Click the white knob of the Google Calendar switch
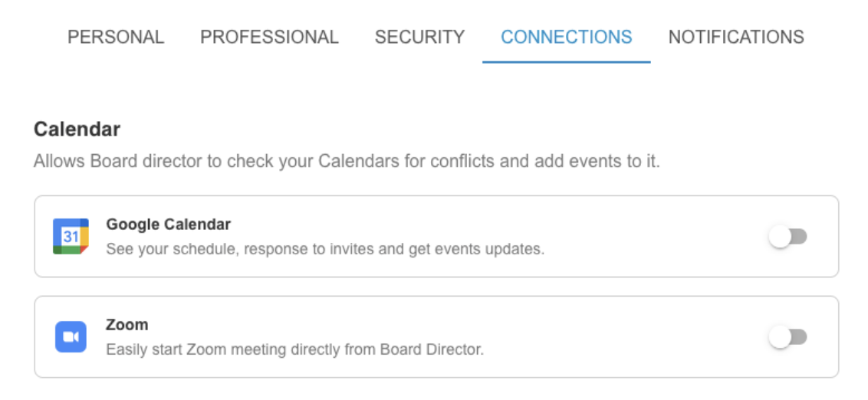Viewport: 868px width, 400px height. (779, 237)
